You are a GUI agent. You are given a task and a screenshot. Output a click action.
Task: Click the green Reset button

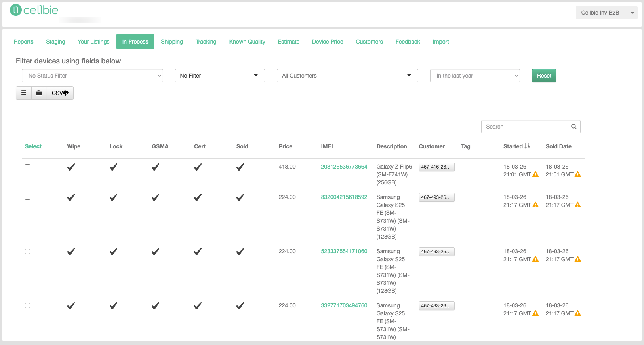pos(544,76)
